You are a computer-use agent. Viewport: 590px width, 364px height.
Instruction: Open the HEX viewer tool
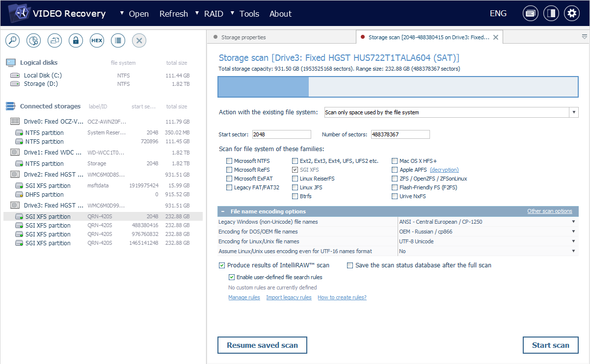pyautogui.click(x=97, y=41)
